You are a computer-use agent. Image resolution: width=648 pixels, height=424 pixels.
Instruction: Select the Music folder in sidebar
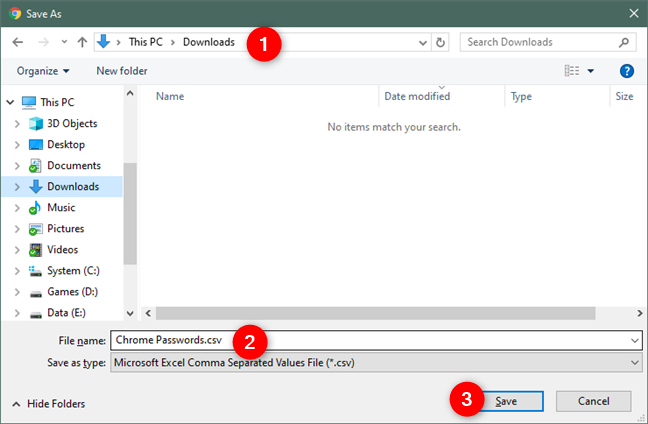click(x=61, y=207)
